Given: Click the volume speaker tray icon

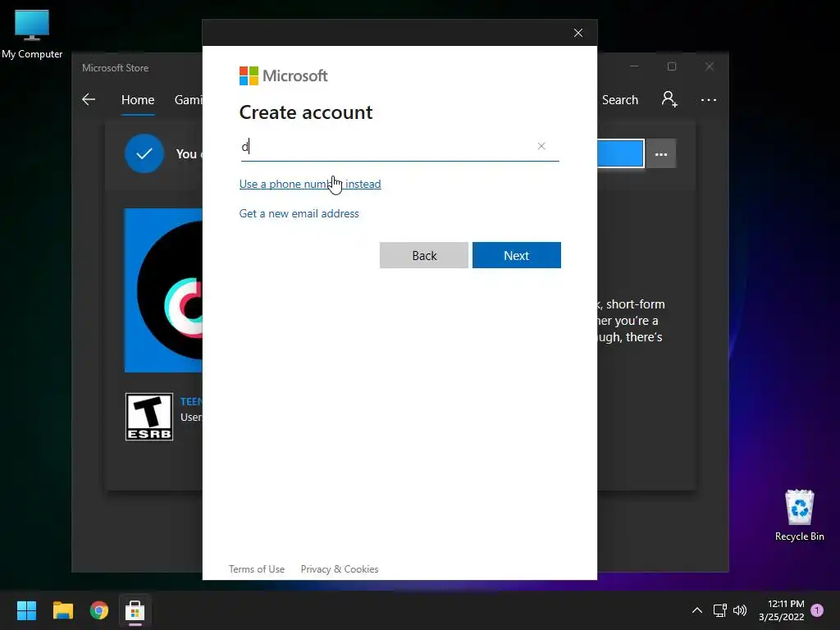Looking at the screenshot, I should pos(740,610).
